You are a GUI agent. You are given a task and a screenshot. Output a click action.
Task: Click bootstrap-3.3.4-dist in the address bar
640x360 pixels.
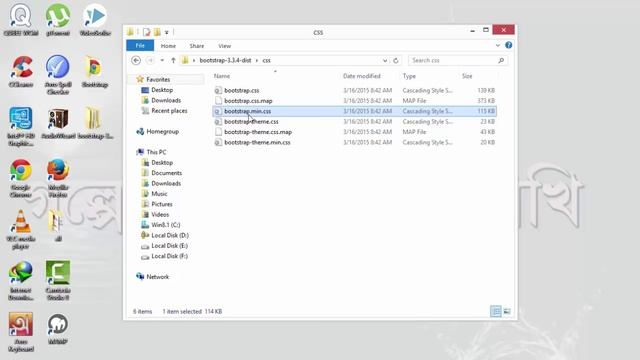[x=225, y=60]
